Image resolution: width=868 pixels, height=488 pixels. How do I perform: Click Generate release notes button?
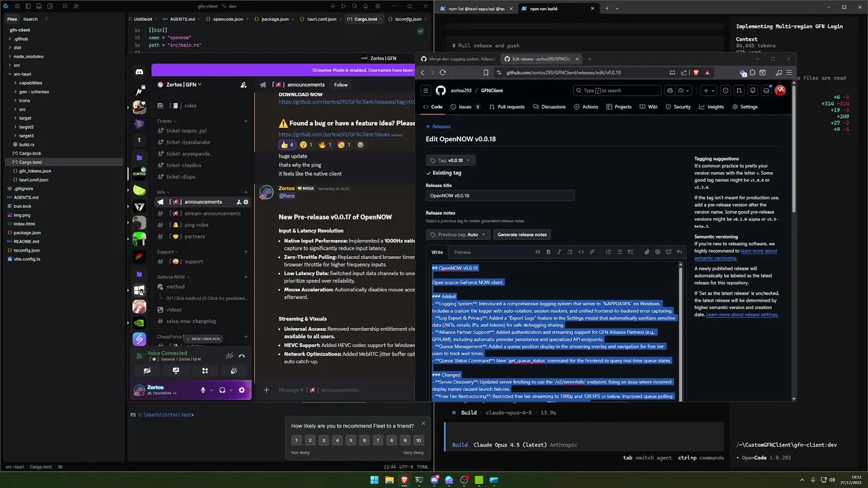point(522,235)
